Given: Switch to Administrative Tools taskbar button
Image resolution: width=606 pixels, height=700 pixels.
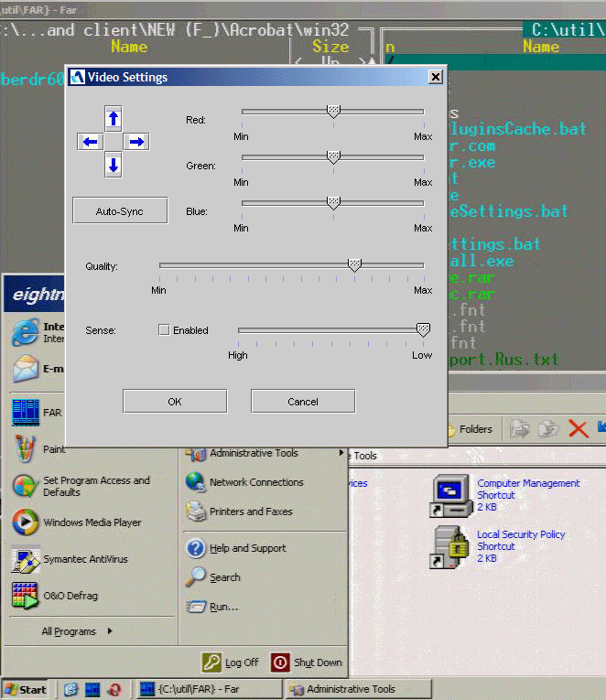Looking at the screenshot, I should (358, 689).
